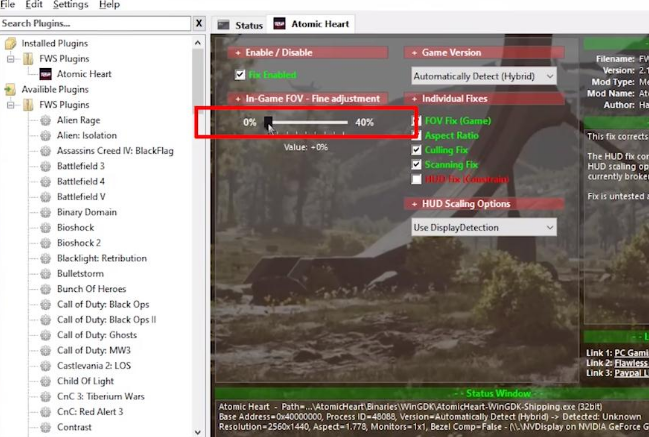Click the Status tab monitor icon

(x=224, y=25)
